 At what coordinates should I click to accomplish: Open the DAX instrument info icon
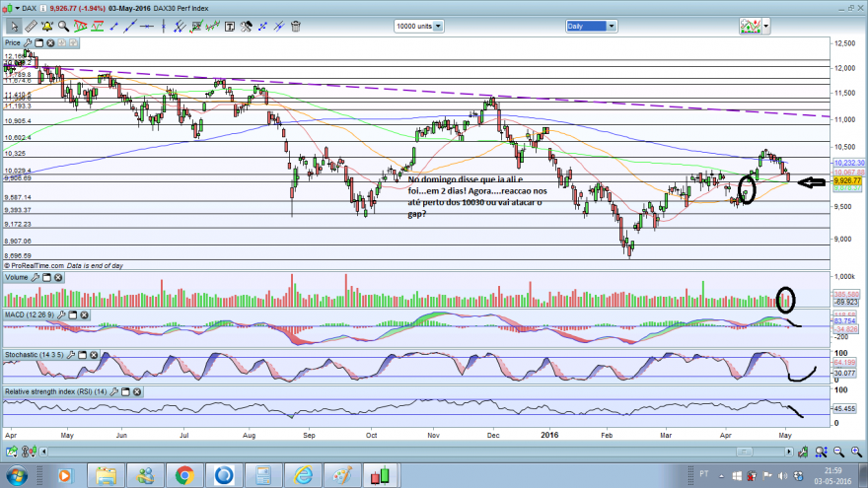[x=43, y=8]
